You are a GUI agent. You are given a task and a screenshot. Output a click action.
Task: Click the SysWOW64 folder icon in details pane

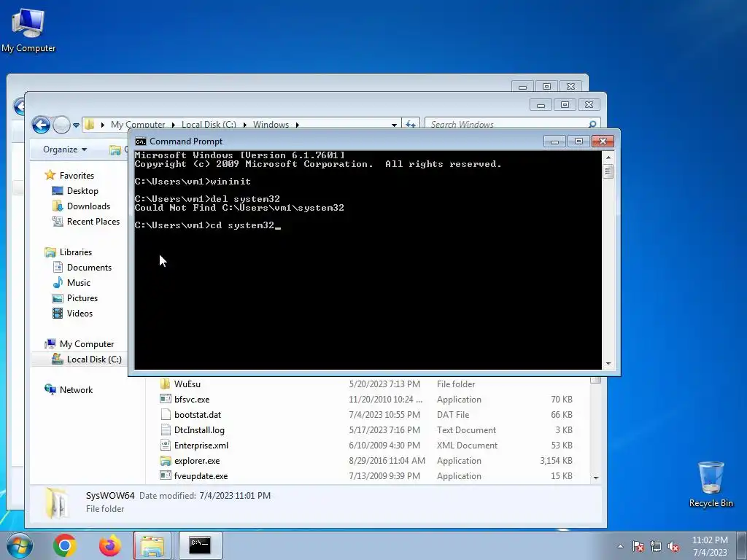pos(56,502)
